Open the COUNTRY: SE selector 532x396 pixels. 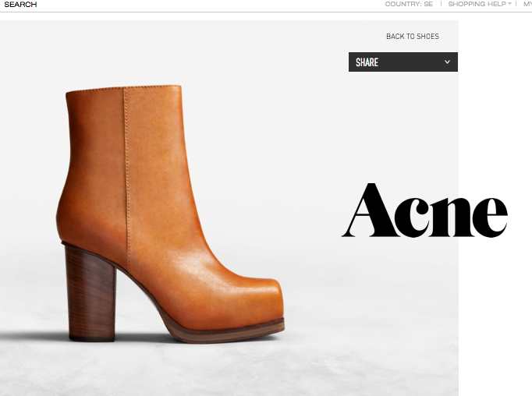point(408,4)
